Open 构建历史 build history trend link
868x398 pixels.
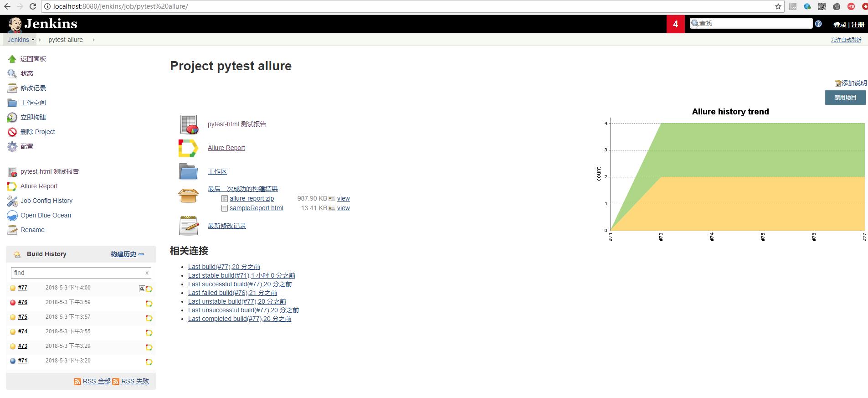123,254
